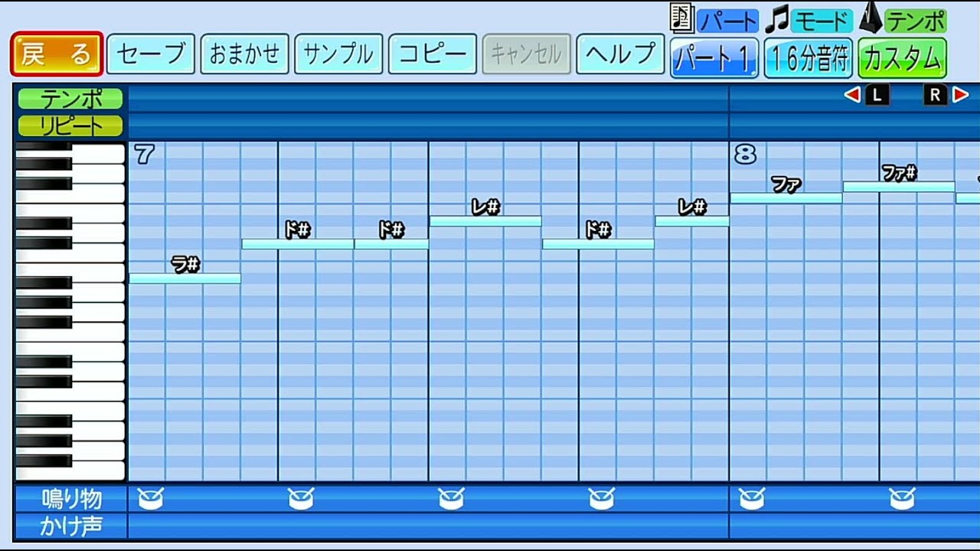This screenshot has width=980, height=551.
Task: Change note length via 16分音符 selector
Action: point(808,58)
